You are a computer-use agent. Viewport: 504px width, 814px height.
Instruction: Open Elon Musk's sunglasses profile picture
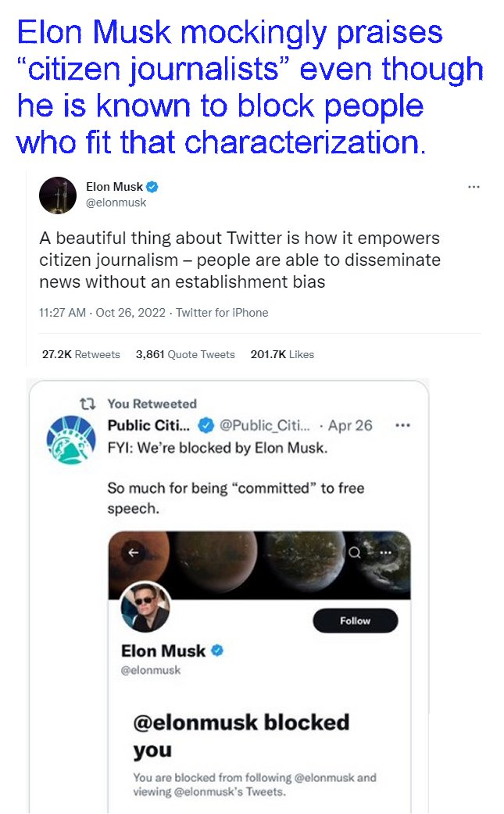click(145, 607)
